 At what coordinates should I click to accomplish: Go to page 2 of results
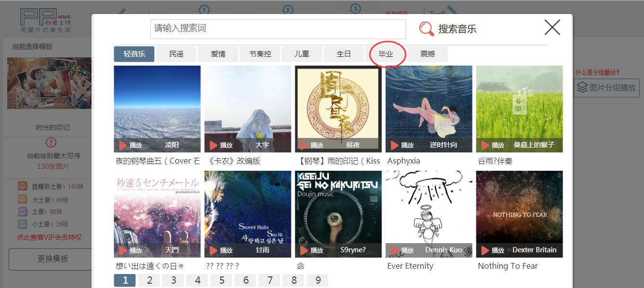[x=150, y=280]
